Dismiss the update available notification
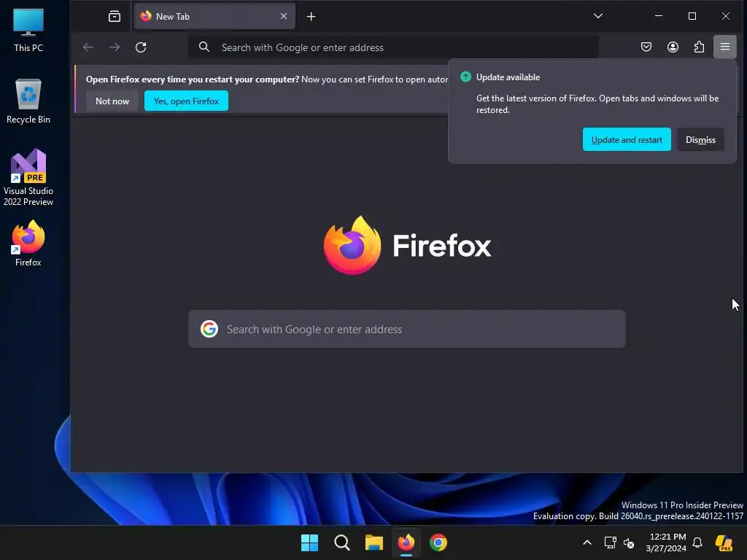The width and height of the screenshot is (747, 560). [x=700, y=139]
